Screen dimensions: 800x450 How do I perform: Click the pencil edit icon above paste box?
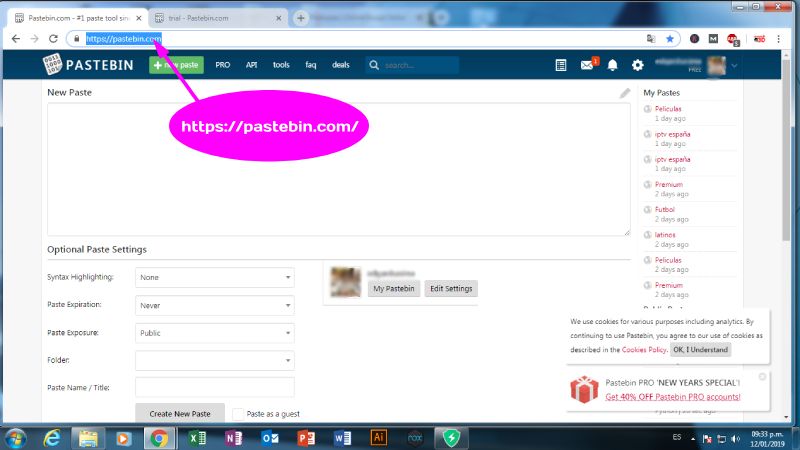pos(625,92)
